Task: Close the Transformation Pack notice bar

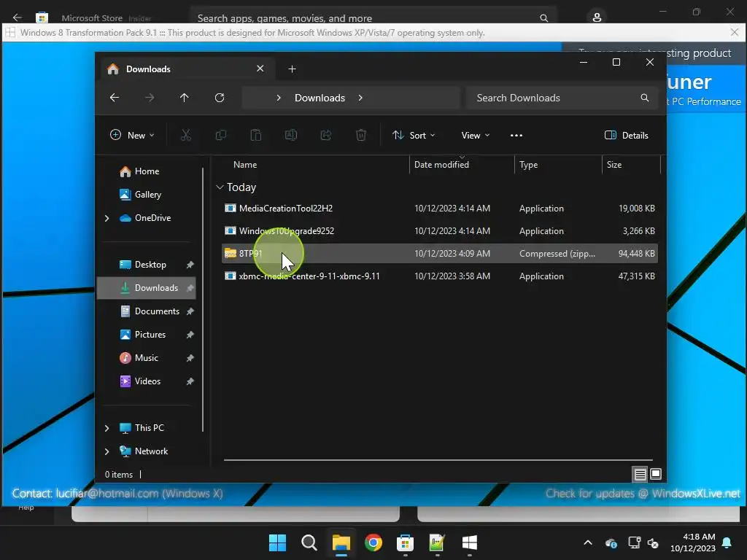Action: [x=734, y=32]
